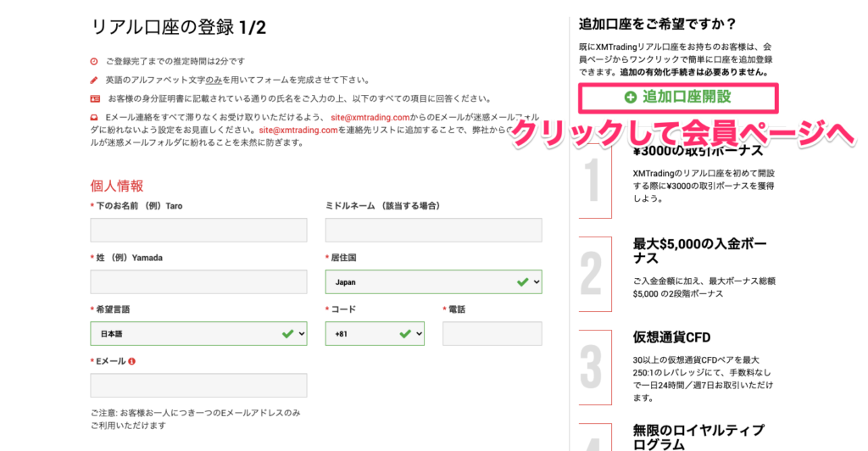
Task: Click the 無限のロイヤルティプログラム heading
Action: pyautogui.click(x=698, y=437)
